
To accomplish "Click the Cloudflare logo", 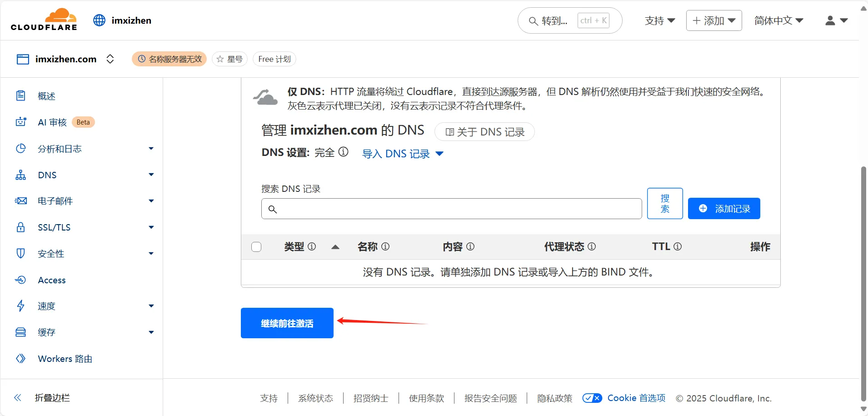I will pyautogui.click(x=44, y=20).
